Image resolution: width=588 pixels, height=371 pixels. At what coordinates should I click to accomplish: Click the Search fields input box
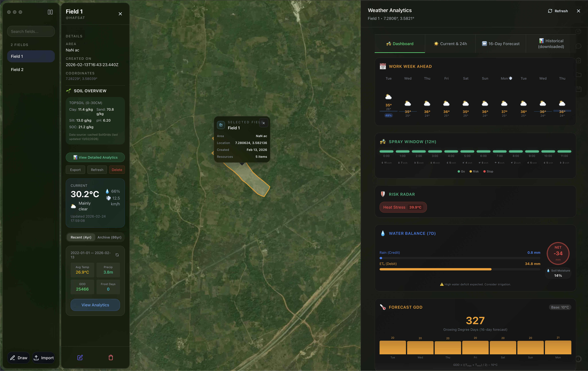31,31
